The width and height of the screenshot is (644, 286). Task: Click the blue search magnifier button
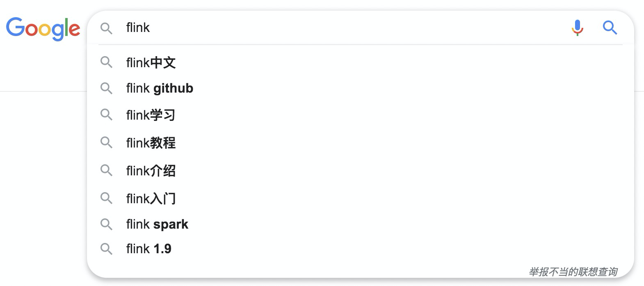coord(610,28)
